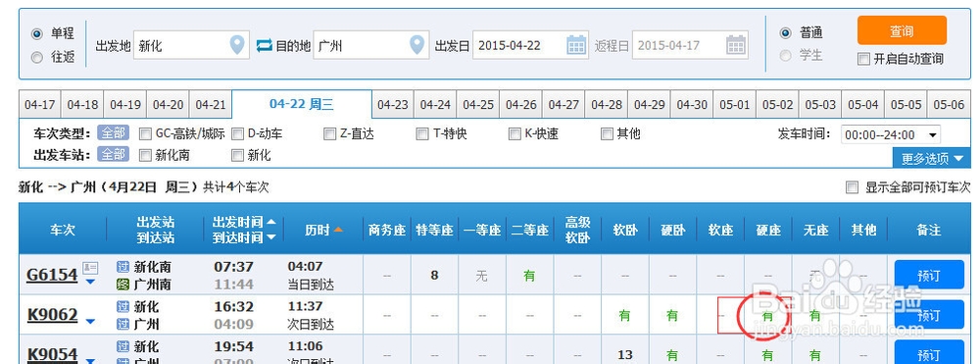980x364 pixels.
Task: Check the K-快速 train type filter
Action: (514, 133)
